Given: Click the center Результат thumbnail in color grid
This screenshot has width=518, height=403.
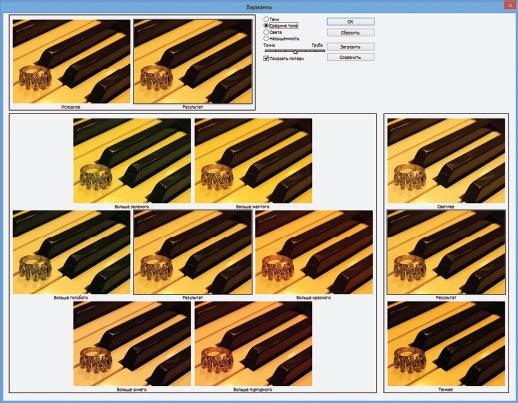Looking at the screenshot, I should [193, 252].
